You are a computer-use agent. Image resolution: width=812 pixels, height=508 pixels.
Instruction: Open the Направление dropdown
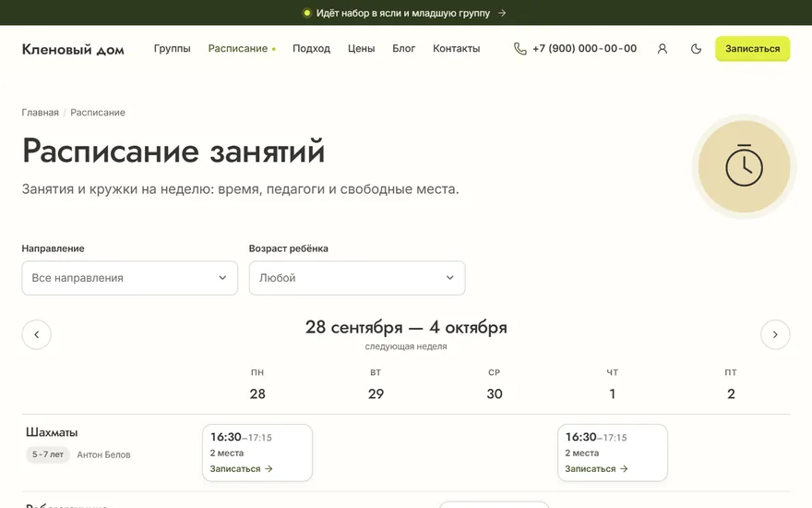click(x=129, y=278)
